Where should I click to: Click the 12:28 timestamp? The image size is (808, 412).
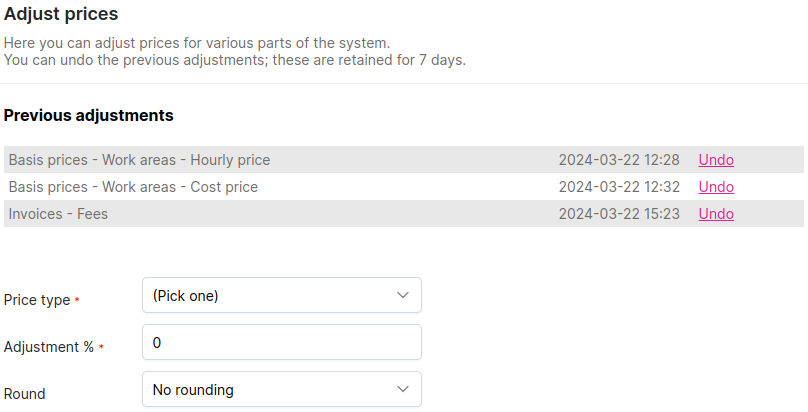[x=619, y=160]
